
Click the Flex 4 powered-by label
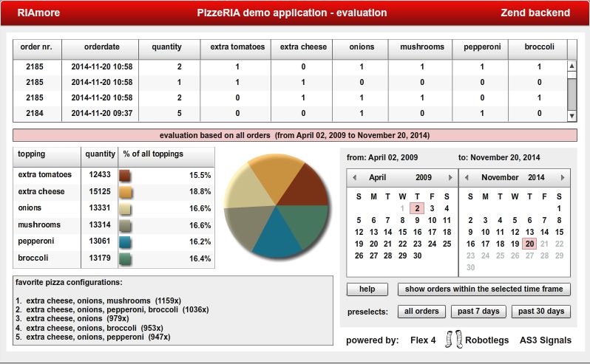pyautogui.click(x=423, y=340)
